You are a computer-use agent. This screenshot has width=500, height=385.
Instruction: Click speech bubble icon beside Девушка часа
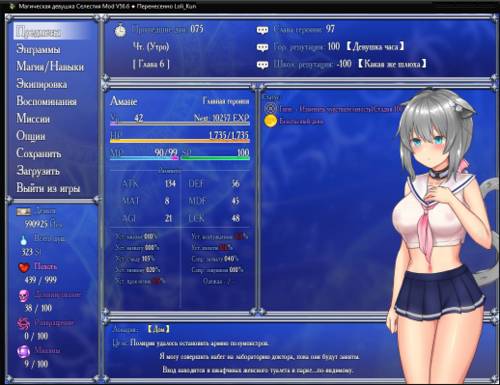coord(262,48)
